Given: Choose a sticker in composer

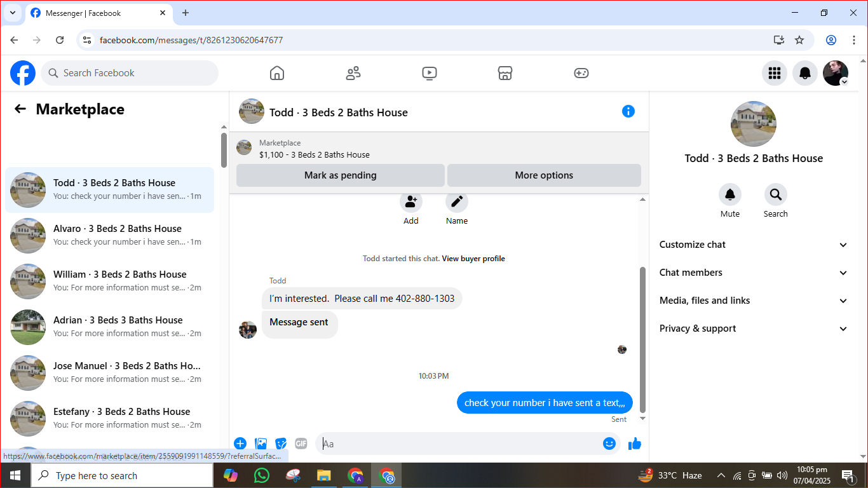Looking at the screenshot, I should click(x=281, y=444).
